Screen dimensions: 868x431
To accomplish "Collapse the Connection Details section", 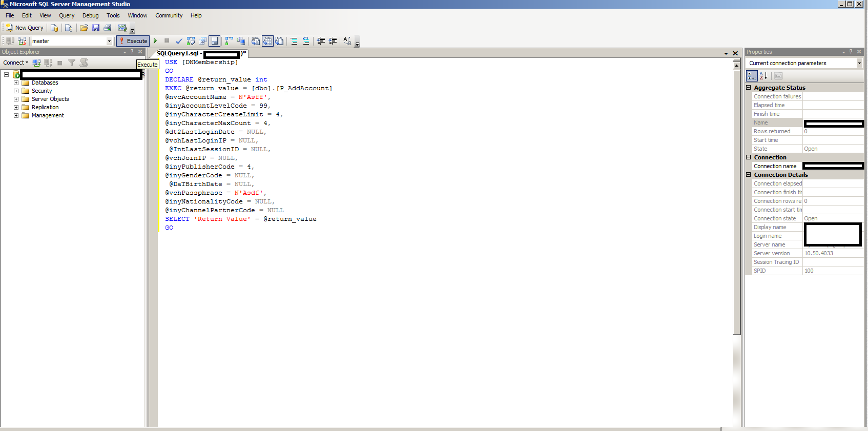I will (749, 175).
